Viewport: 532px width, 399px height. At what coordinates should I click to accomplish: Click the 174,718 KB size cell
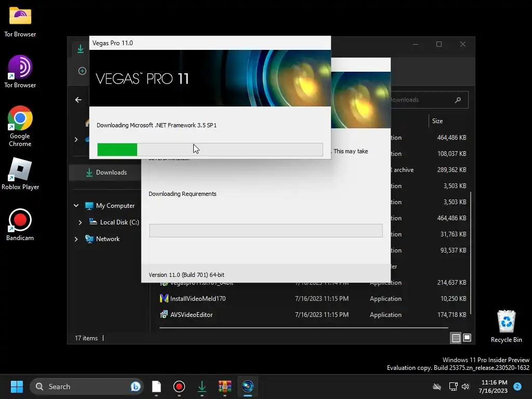tap(451, 315)
